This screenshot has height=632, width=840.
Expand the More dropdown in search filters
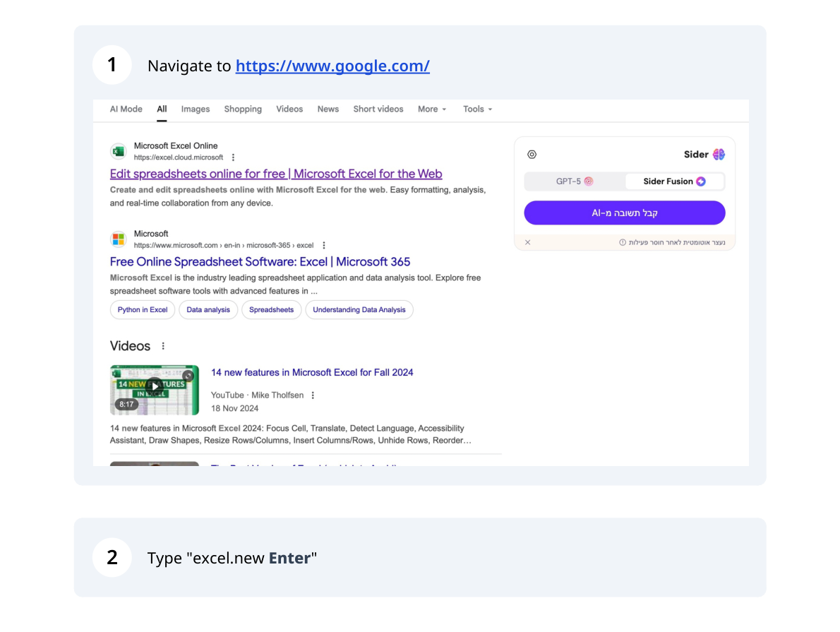tap(432, 109)
